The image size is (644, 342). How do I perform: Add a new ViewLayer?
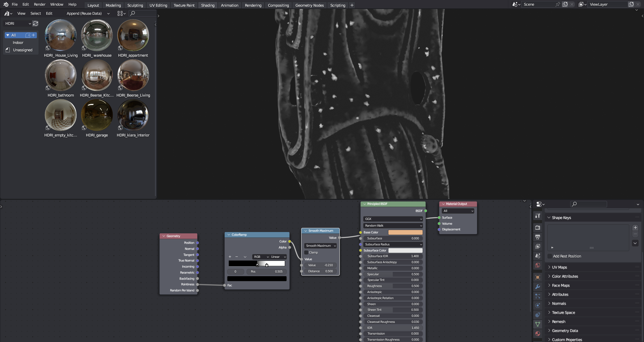[x=631, y=4]
